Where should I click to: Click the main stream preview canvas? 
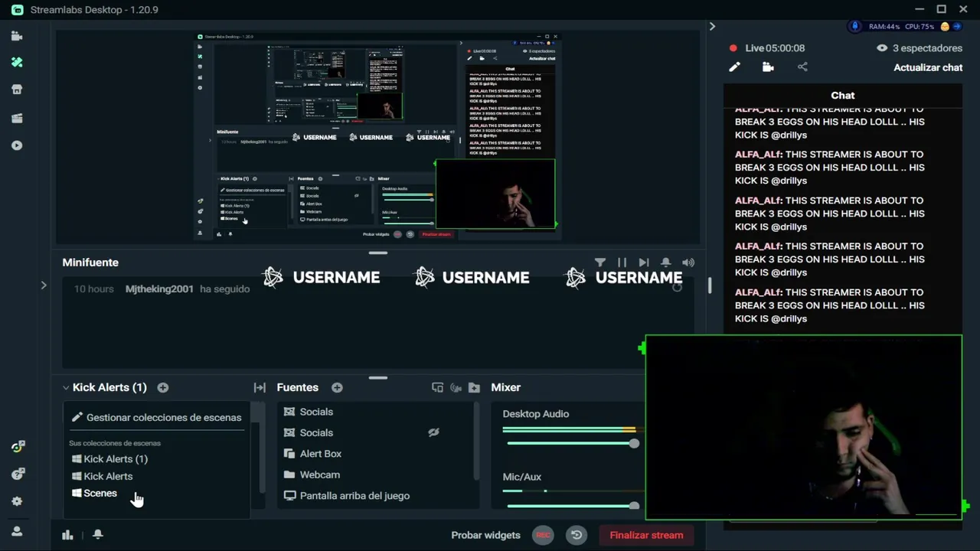[x=377, y=137]
